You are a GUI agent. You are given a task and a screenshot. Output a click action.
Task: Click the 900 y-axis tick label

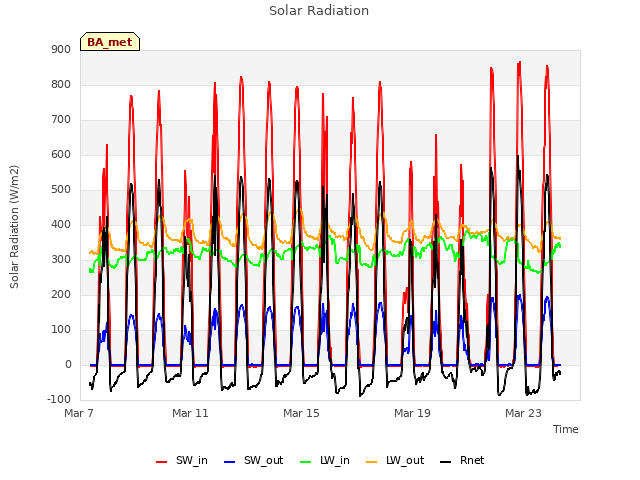pyautogui.click(x=61, y=50)
